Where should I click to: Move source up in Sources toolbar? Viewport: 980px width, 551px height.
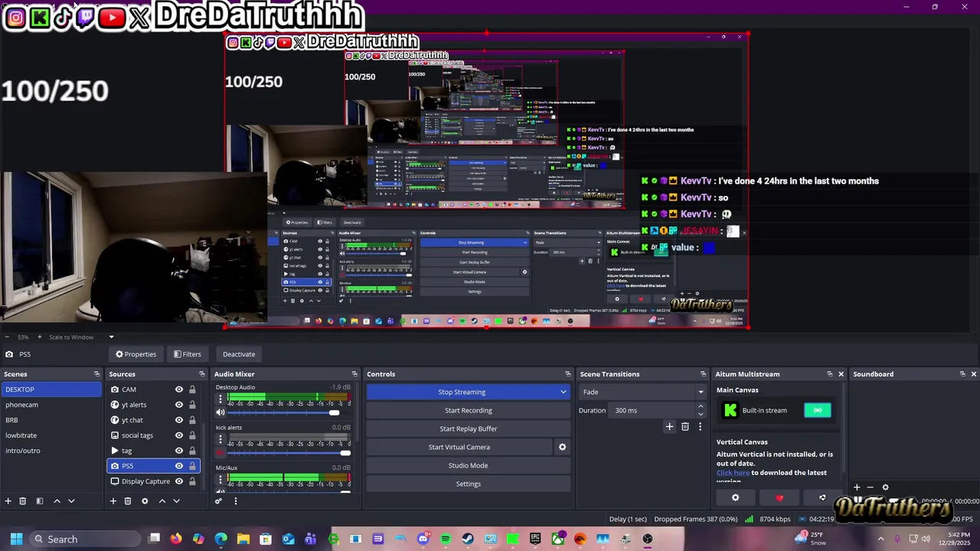point(162,501)
